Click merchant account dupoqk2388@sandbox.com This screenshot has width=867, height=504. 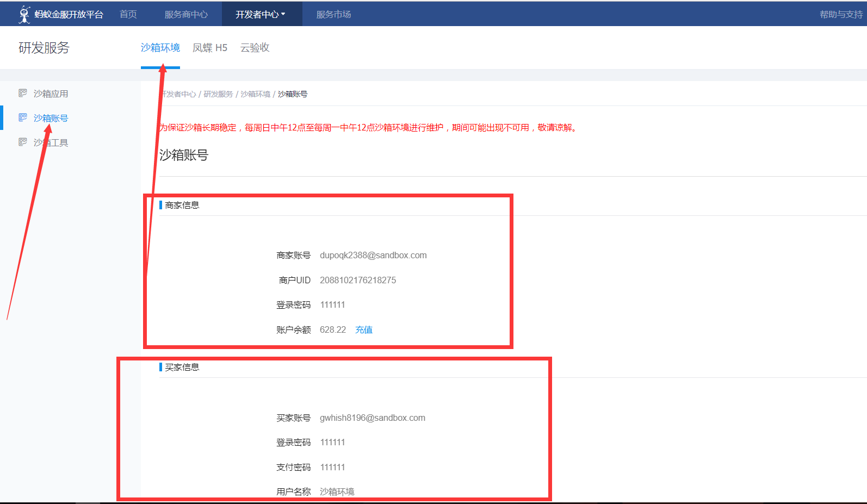pos(373,255)
